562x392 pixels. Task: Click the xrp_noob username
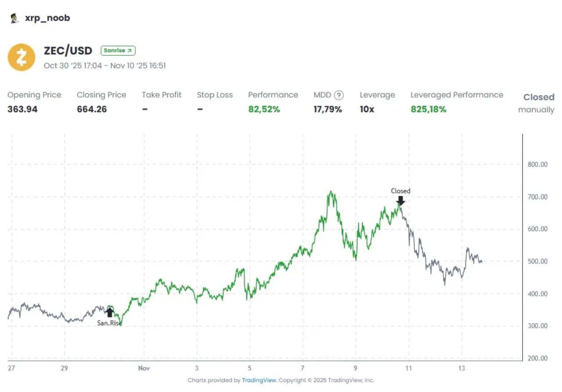(x=47, y=18)
